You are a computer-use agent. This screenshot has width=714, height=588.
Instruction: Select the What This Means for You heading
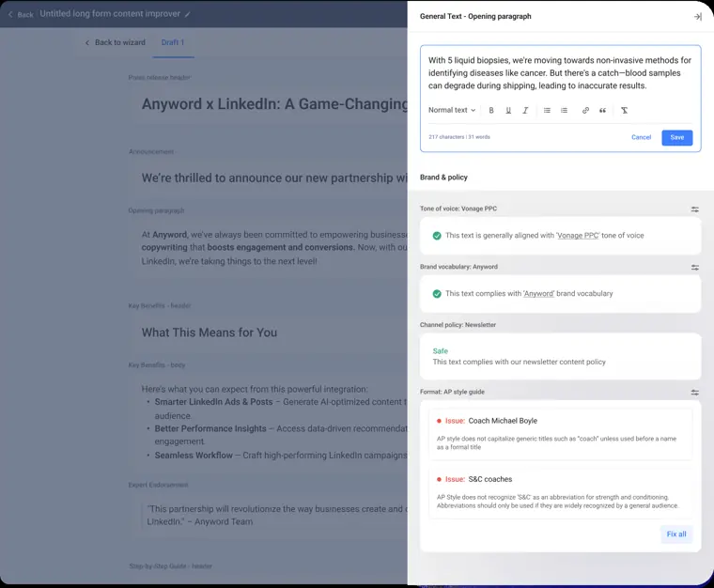pos(209,333)
